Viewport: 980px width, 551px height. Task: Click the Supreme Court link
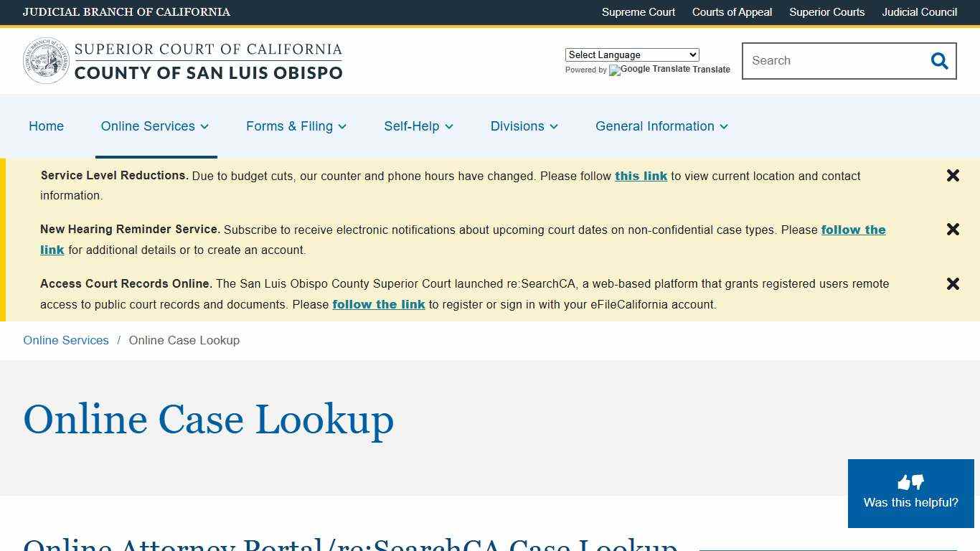(x=638, y=12)
